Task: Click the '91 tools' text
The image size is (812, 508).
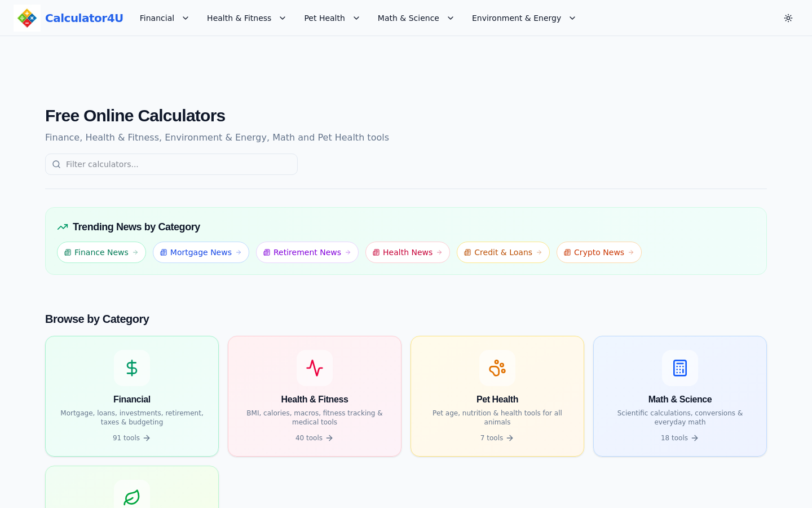Action: pos(126,438)
